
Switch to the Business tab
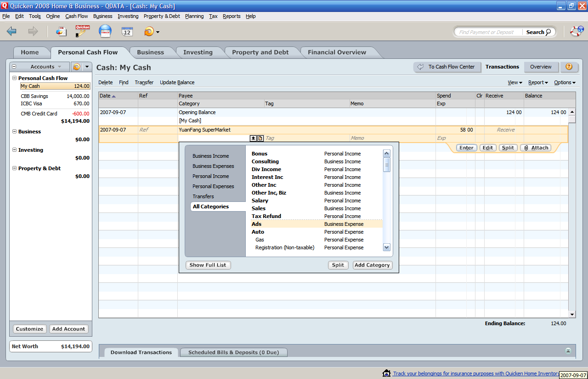click(x=150, y=52)
